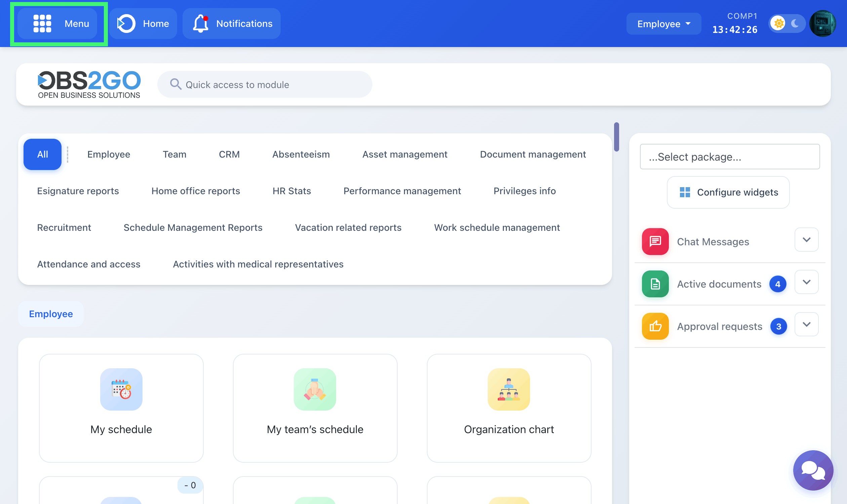The image size is (847, 504).
Task: Expand the Chat Messages widget chevron
Action: pos(807,240)
